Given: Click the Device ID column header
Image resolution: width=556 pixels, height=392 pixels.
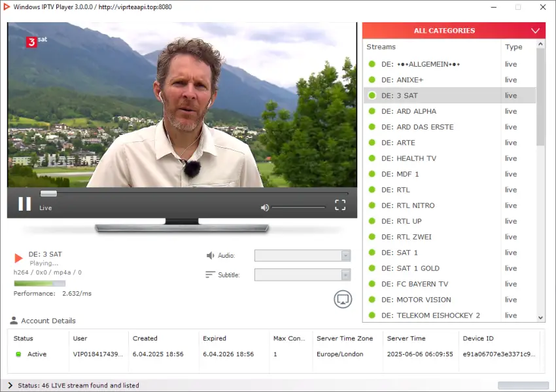Looking at the screenshot, I should tap(478, 338).
